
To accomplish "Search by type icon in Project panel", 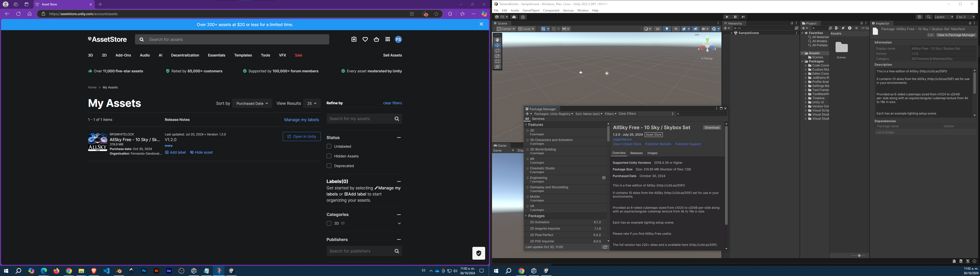I will pos(836,28).
